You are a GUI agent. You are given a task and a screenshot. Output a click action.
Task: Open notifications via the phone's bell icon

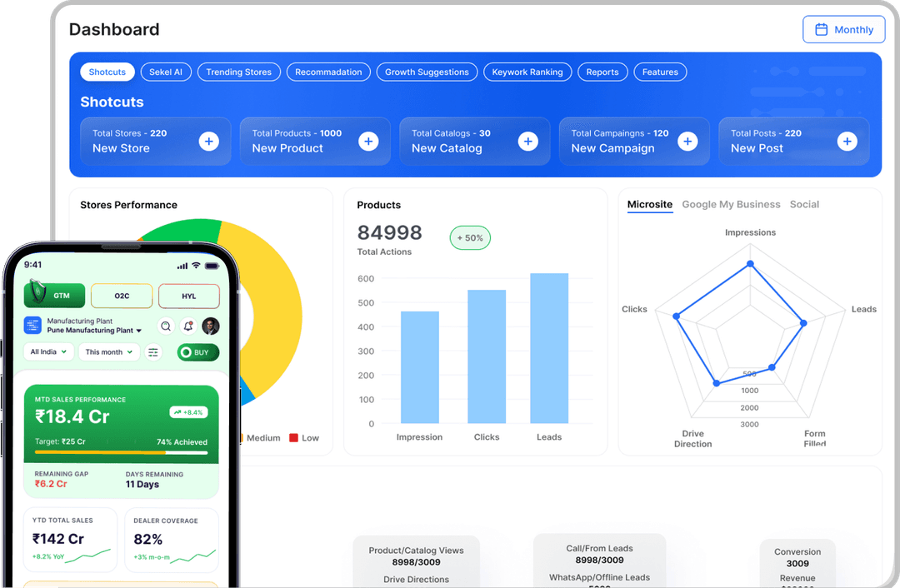coord(188,326)
